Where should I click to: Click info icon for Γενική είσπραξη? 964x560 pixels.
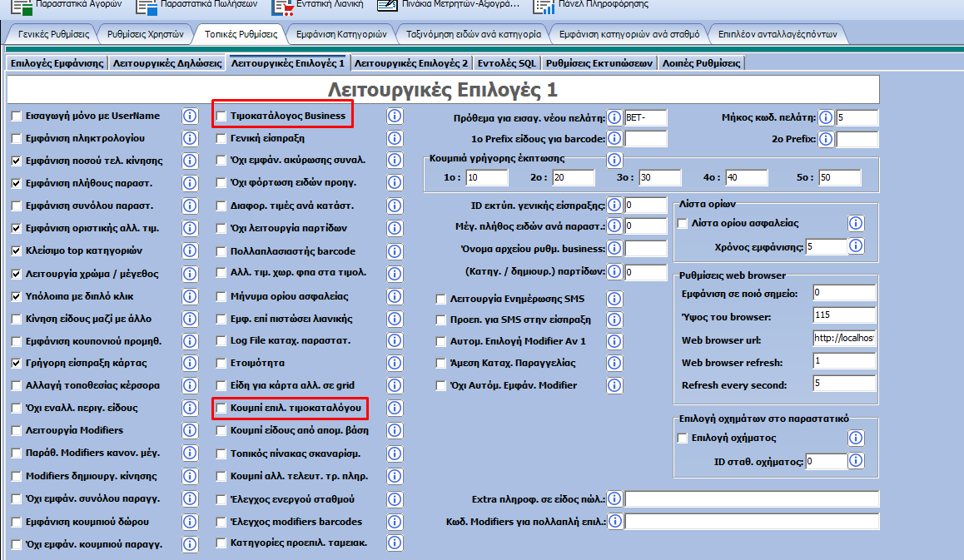click(395, 138)
